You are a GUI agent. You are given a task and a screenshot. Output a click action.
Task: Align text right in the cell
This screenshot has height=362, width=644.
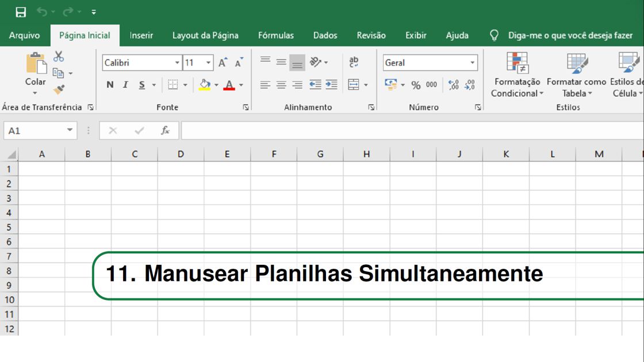coord(297,85)
